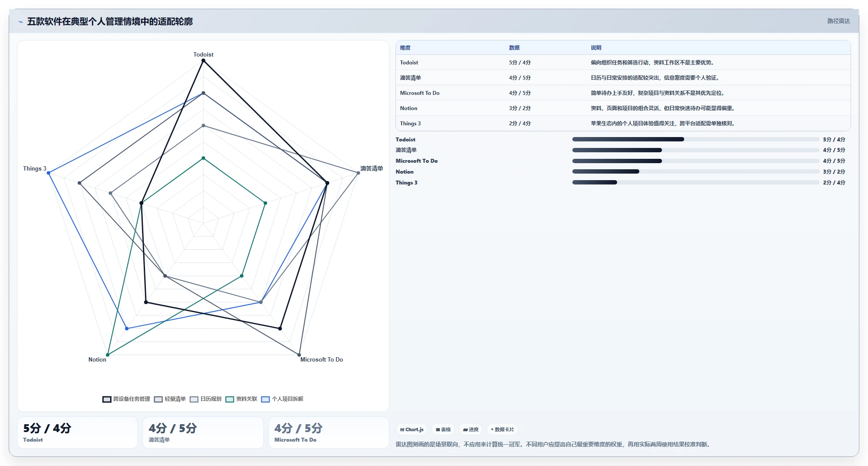The height and width of the screenshot is (466, 868).
Task: Click the 滴答清单 progress bar
Action: coord(696,150)
